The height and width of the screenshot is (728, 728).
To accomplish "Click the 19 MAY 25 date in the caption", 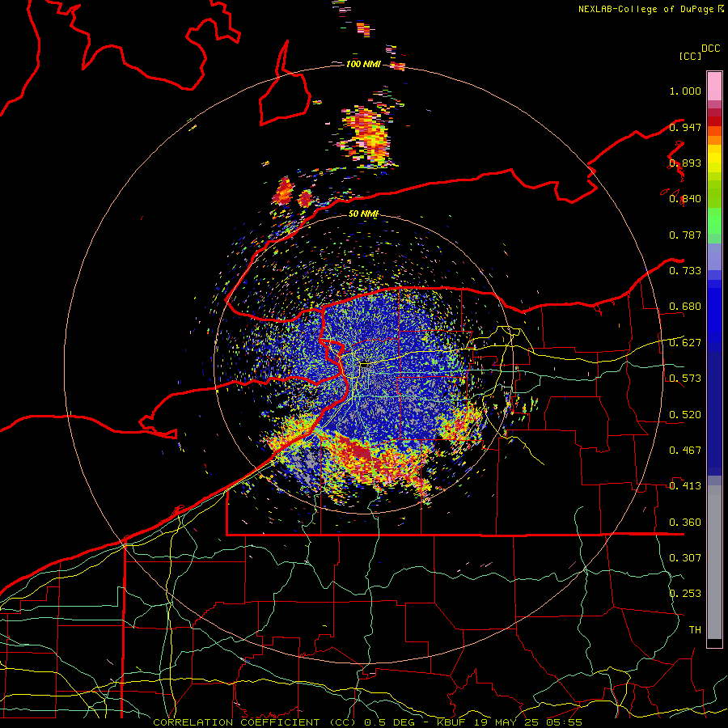I will tap(507, 722).
